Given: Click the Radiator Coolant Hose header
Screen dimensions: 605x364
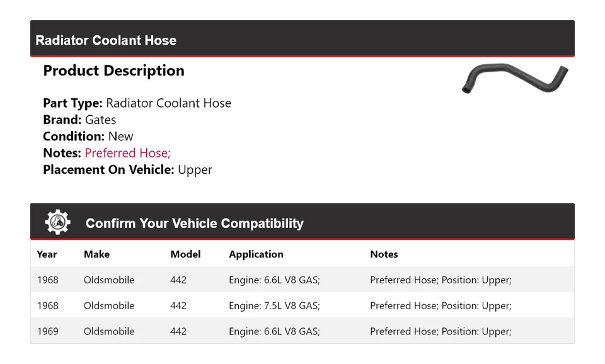Looking at the screenshot, I should [106, 40].
